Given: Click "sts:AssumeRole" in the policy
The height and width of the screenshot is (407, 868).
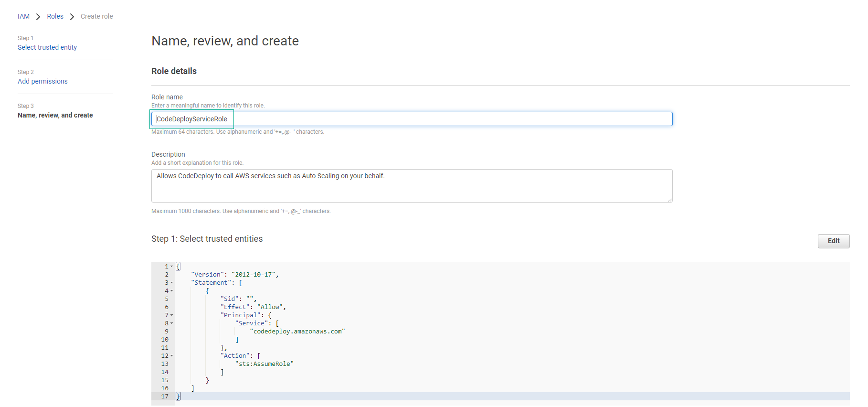Looking at the screenshot, I should tap(264, 364).
